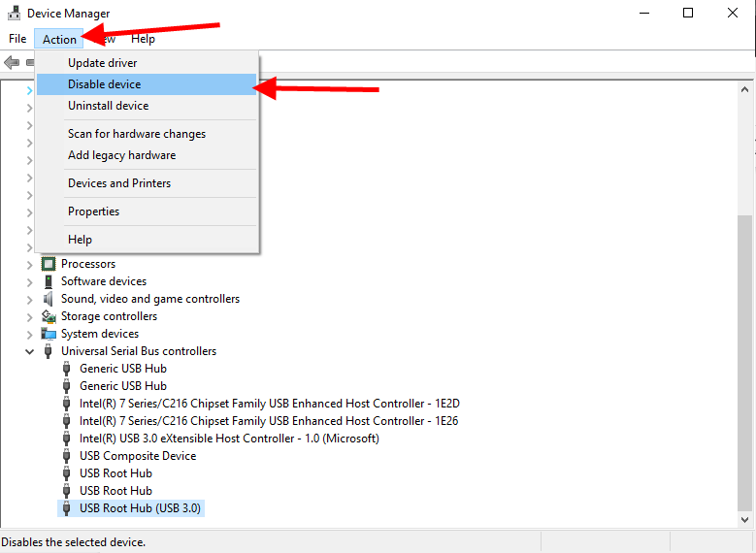Click the USB Composite Device plug icon
The width and height of the screenshot is (756, 553).
(x=67, y=456)
